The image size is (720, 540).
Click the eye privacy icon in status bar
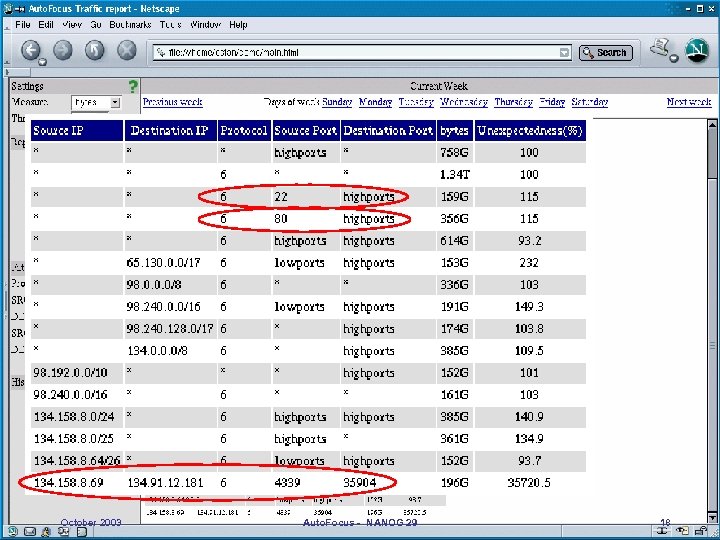point(683,532)
